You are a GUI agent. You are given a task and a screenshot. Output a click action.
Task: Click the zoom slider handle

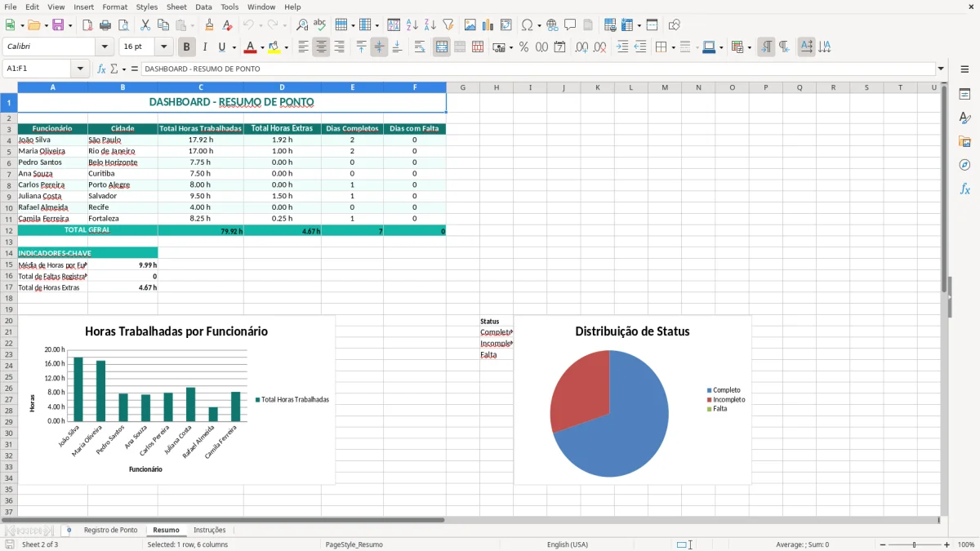click(x=915, y=544)
